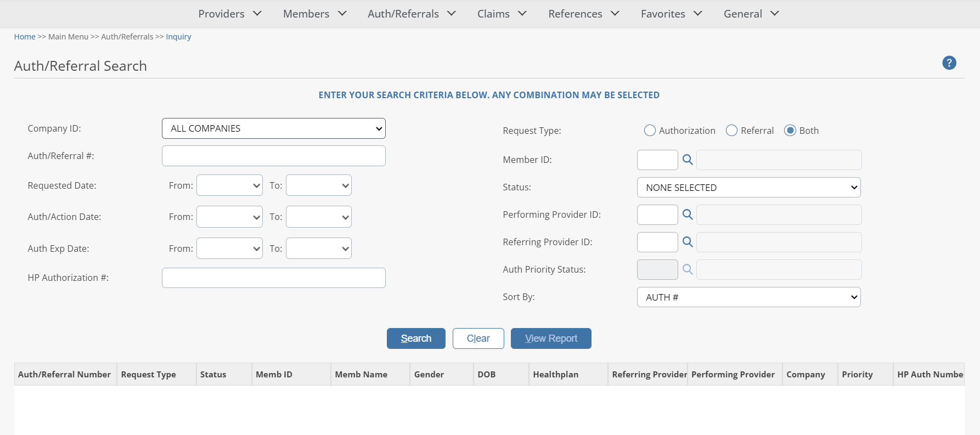Image resolution: width=980 pixels, height=435 pixels.
Task: Open the Claims menu
Action: coord(502,14)
